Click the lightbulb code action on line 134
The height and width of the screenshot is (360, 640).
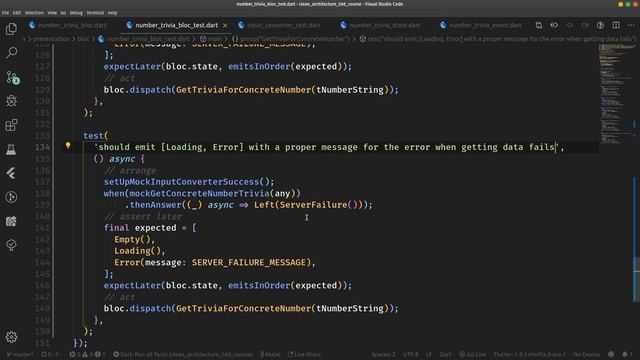pyautogui.click(x=68, y=145)
